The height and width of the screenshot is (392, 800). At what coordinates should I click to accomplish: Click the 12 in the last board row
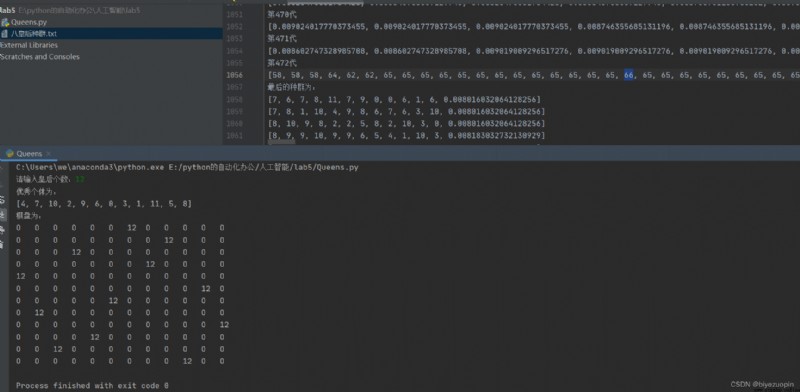(187, 361)
